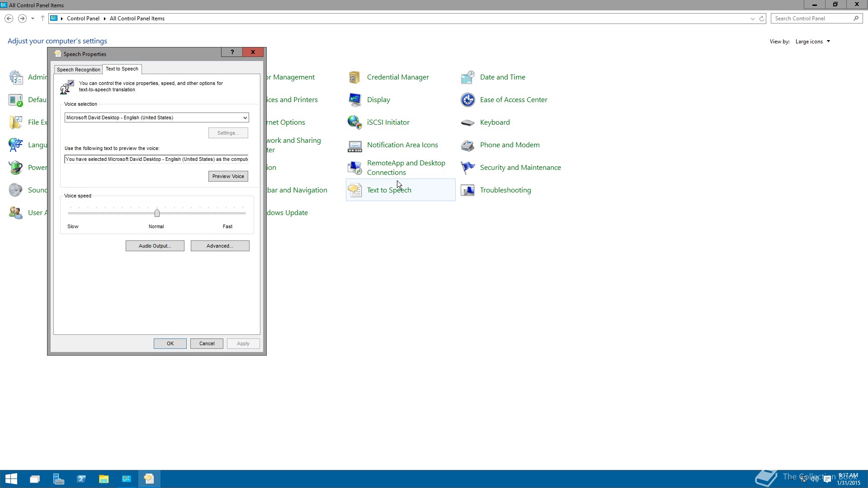Screen dimensions: 868x488
Task: Open the Default Programs icon
Action: pyautogui.click(x=16, y=100)
